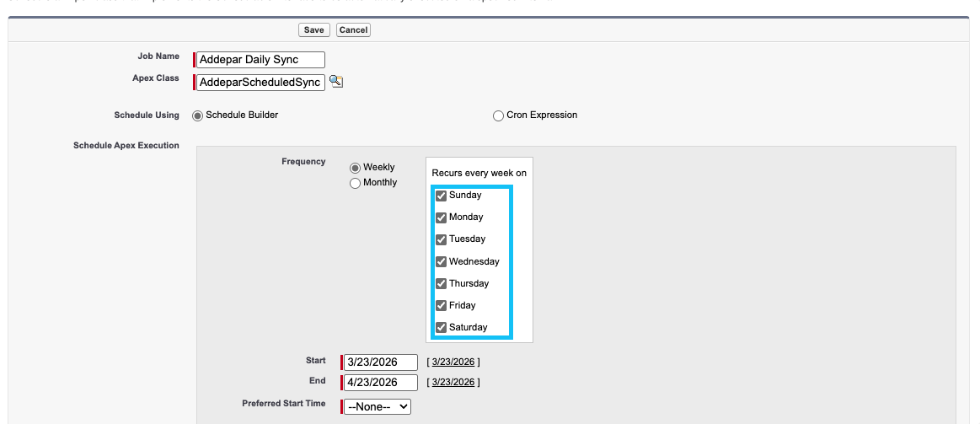Toggle the Wednesday checkbox
The height and width of the screenshot is (424, 980).
442,261
